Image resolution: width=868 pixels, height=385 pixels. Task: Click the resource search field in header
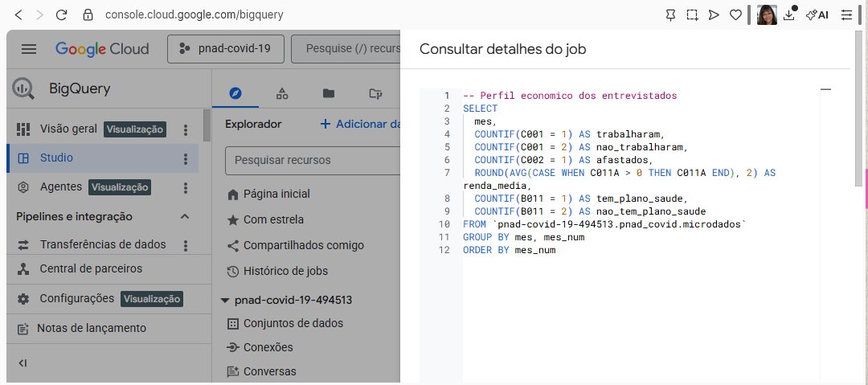pyautogui.click(x=346, y=49)
